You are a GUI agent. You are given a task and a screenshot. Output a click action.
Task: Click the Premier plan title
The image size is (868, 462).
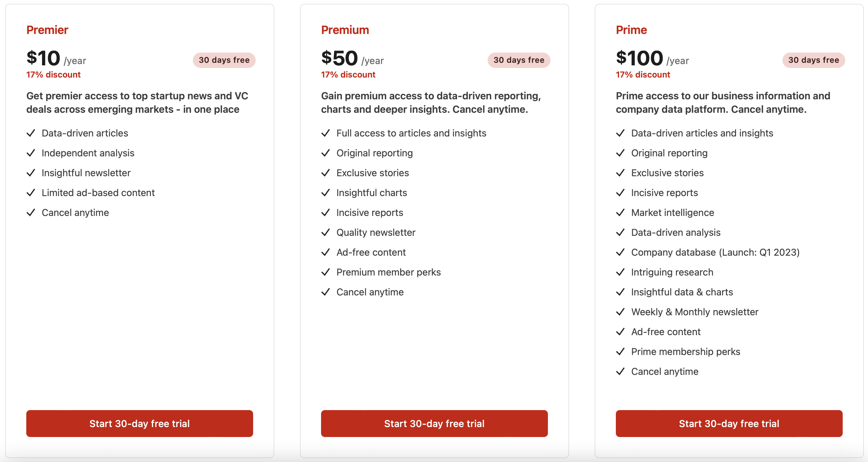(47, 30)
